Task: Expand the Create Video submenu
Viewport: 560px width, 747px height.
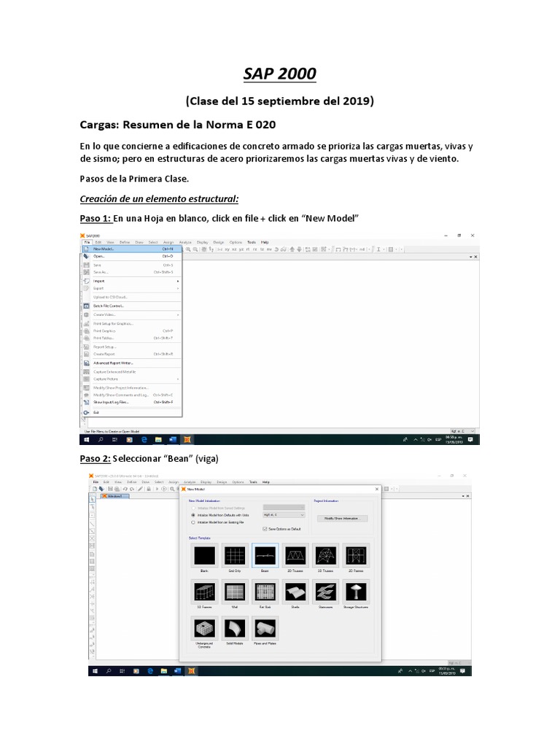Action: coord(132,314)
